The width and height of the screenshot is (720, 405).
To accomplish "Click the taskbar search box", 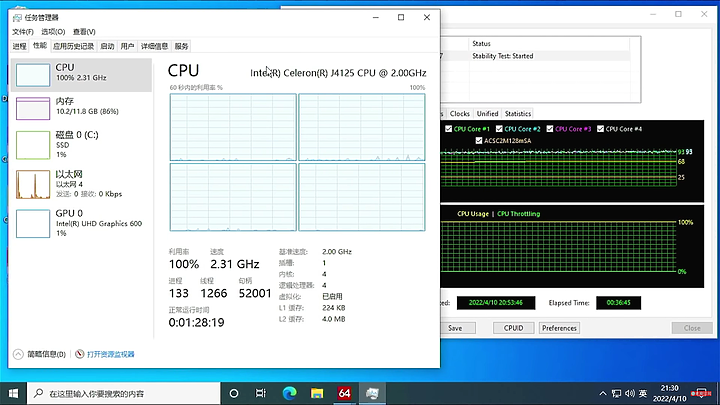I will tap(124, 394).
